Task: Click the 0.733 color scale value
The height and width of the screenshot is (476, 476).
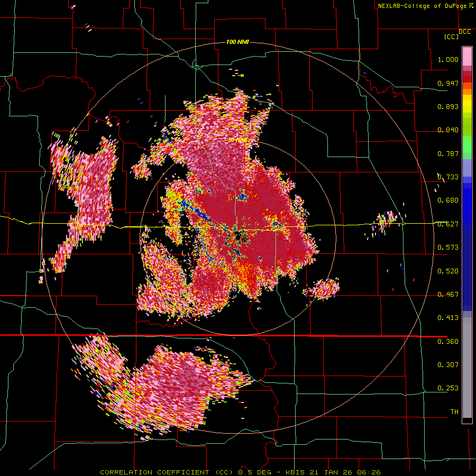Action: (x=448, y=177)
